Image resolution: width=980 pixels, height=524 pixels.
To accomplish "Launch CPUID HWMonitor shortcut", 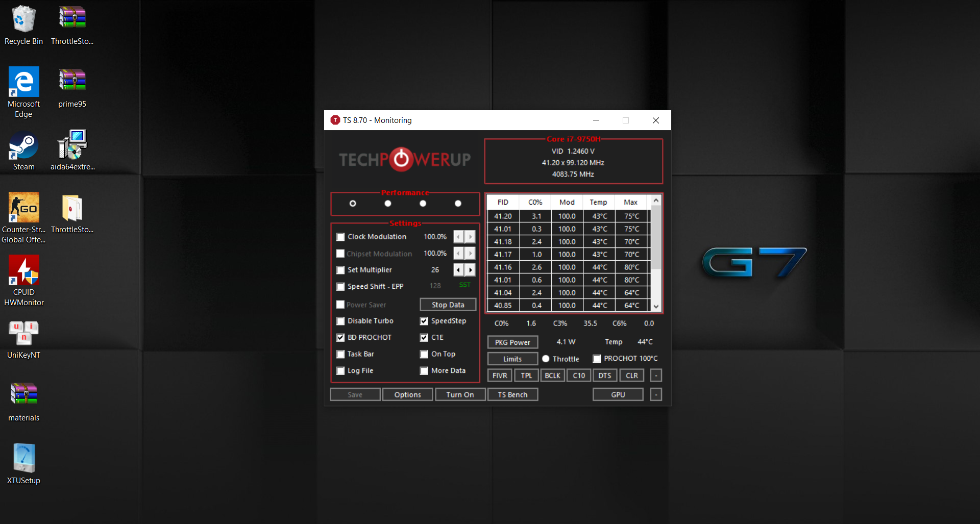I will [x=23, y=281].
